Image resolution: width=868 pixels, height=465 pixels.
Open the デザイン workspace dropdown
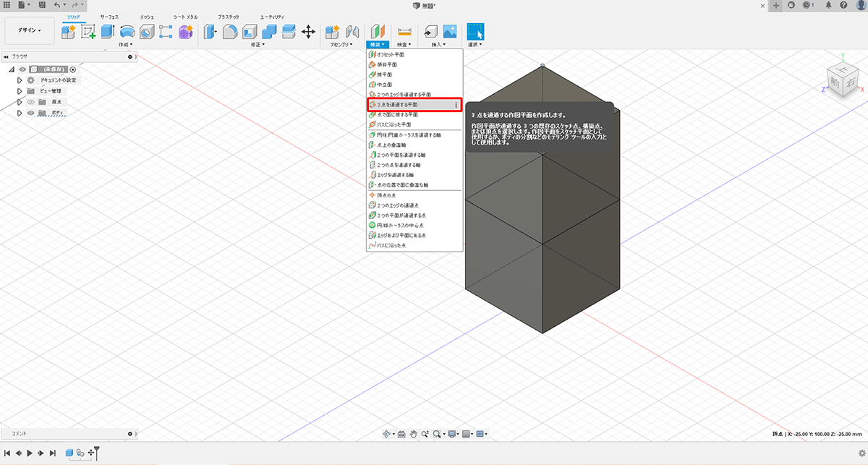pyautogui.click(x=30, y=30)
